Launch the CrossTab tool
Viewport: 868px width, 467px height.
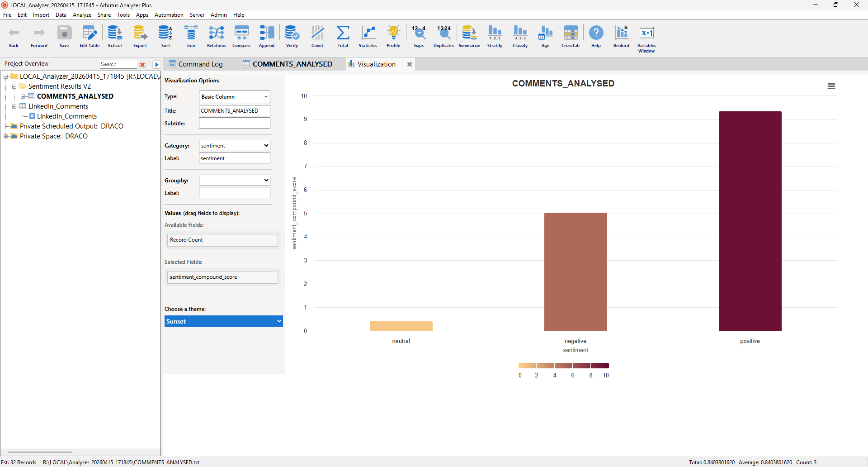pyautogui.click(x=570, y=36)
